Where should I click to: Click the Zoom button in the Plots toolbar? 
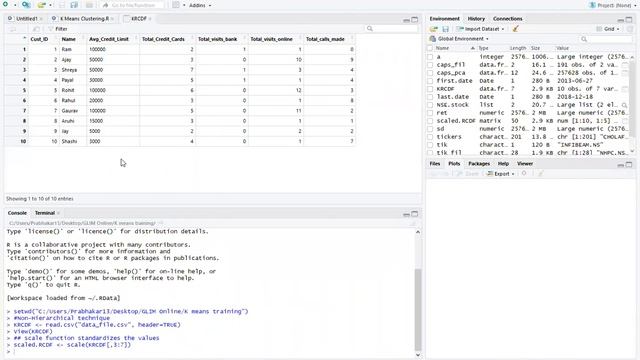tap(468, 173)
